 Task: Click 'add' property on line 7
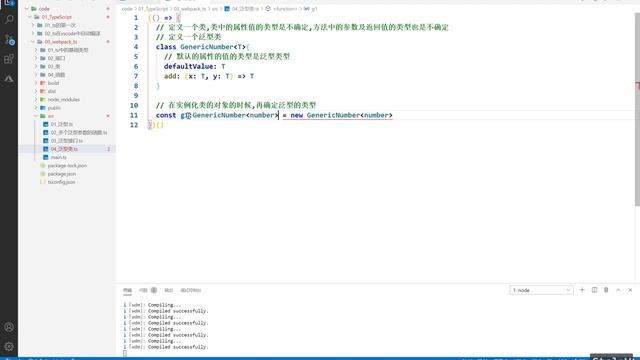pyautogui.click(x=170, y=76)
